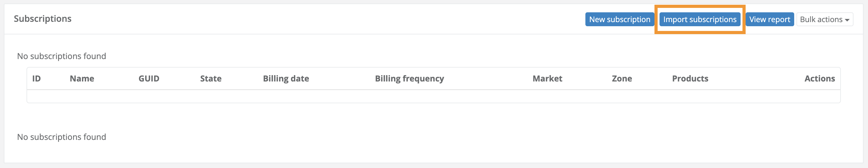868x168 pixels.
Task: Click "No subscriptions found" text above the table
Action: [x=61, y=56]
